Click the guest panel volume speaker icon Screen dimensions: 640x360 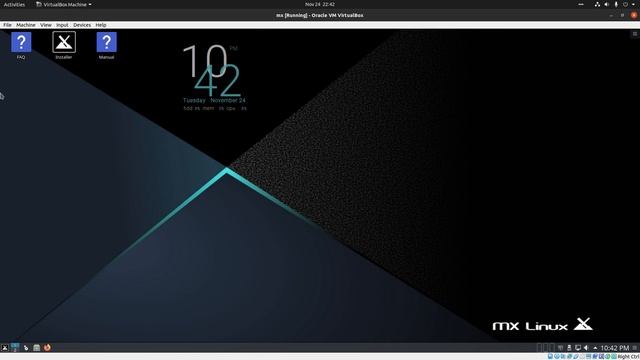pyautogui.click(x=586, y=348)
